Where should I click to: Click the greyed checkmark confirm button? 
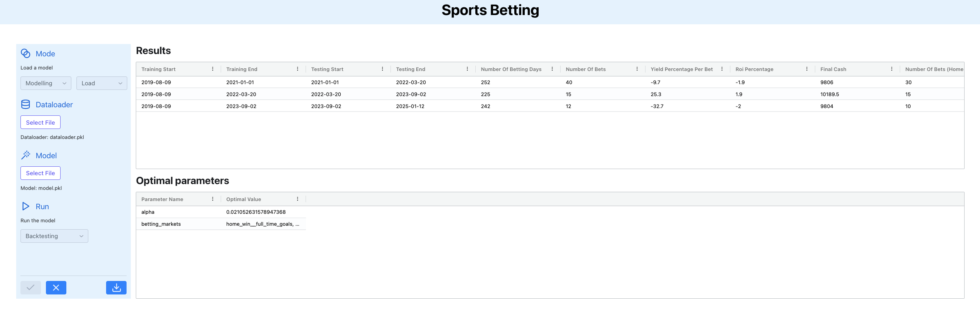[30, 288]
